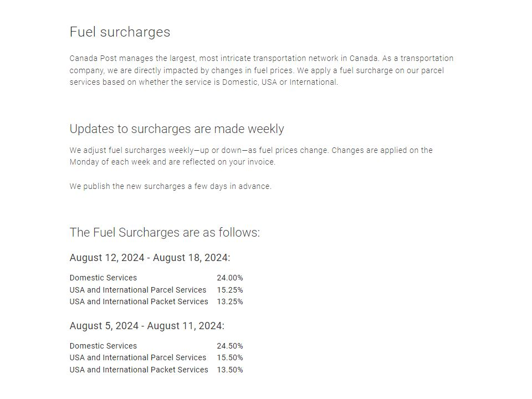The image size is (532, 399).
Task: Click "The Fuel Surcharges are as follows:" heading
Action: pyautogui.click(x=165, y=233)
